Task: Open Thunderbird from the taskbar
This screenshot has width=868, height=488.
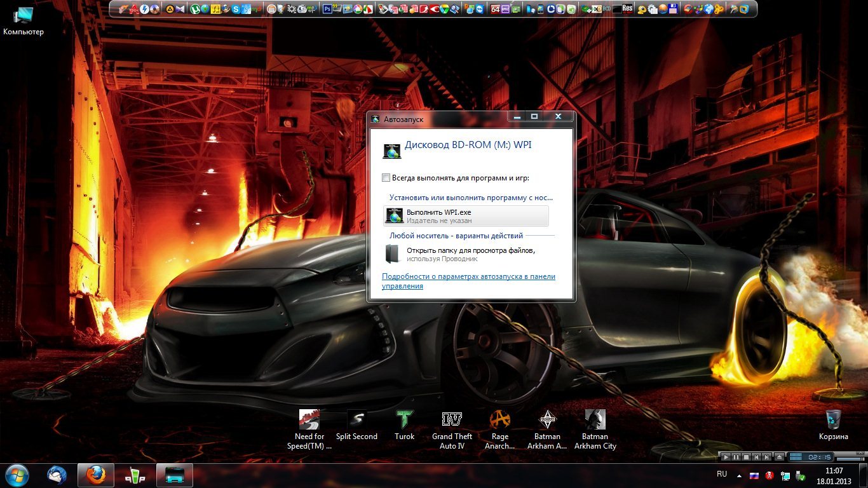Action: click(57, 475)
